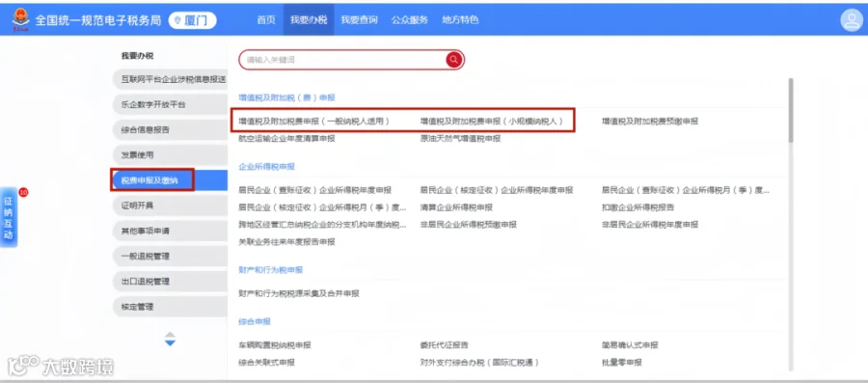Viewport: 868px width, 383px height.
Task: Click the red search magnifier button
Action: click(454, 60)
